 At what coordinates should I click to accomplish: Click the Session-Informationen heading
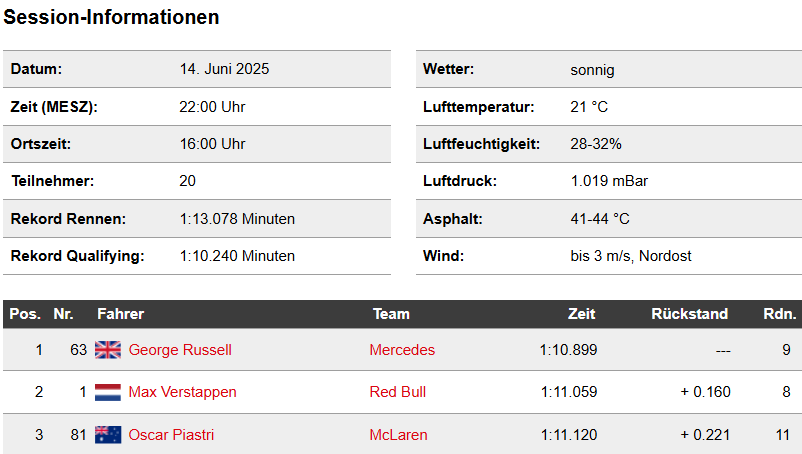pyautogui.click(x=112, y=17)
